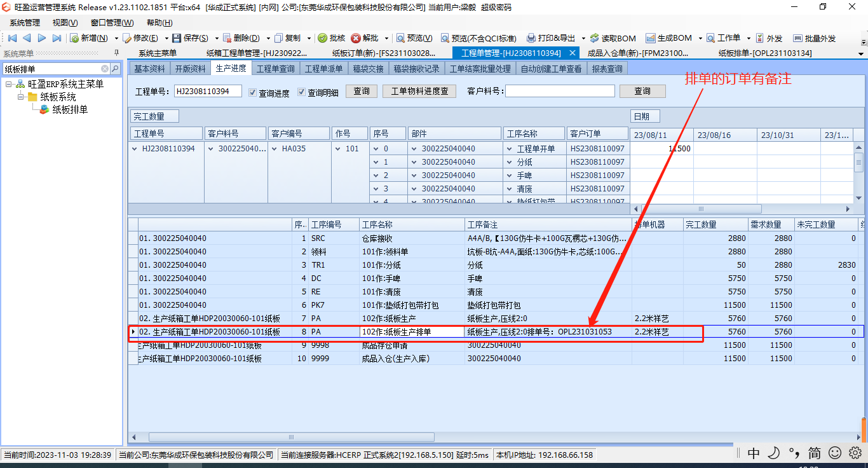The height and width of the screenshot is (468, 868).
Task: Go to next record arrow
Action: [x=42, y=38]
